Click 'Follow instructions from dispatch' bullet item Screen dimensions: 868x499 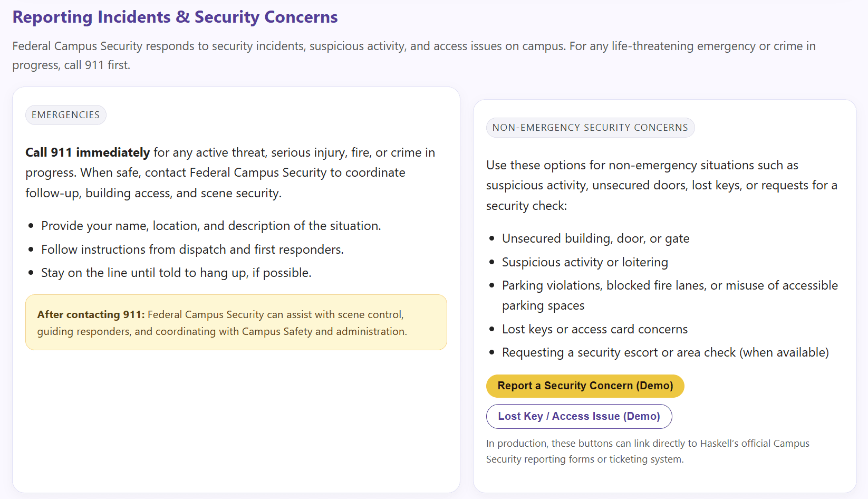point(192,249)
